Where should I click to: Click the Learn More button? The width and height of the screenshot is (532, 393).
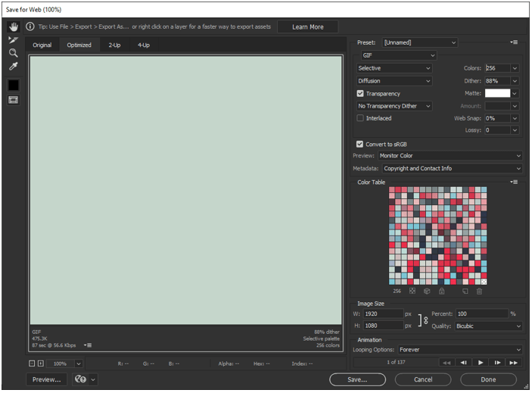(x=308, y=27)
